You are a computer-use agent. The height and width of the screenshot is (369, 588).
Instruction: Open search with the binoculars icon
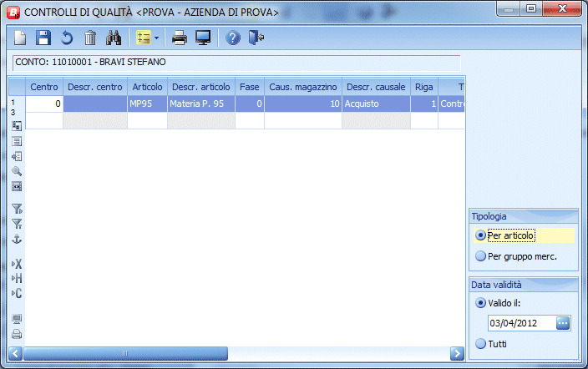pyautogui.click(x=114, y=38)
